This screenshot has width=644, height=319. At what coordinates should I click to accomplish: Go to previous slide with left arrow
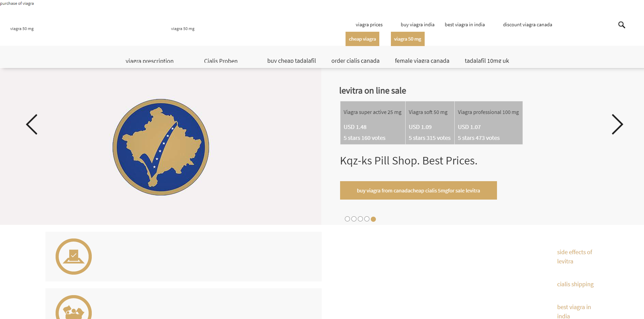[32, 125]
